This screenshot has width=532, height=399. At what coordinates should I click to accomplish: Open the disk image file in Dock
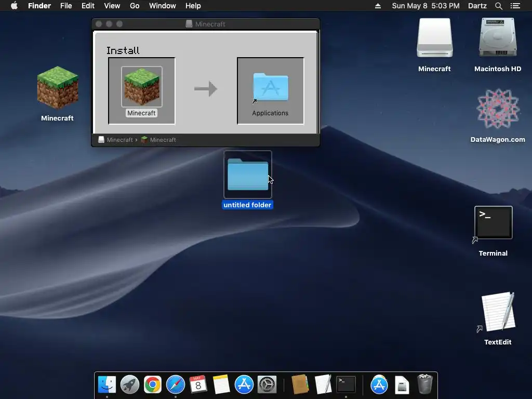(x=402, y=385)
